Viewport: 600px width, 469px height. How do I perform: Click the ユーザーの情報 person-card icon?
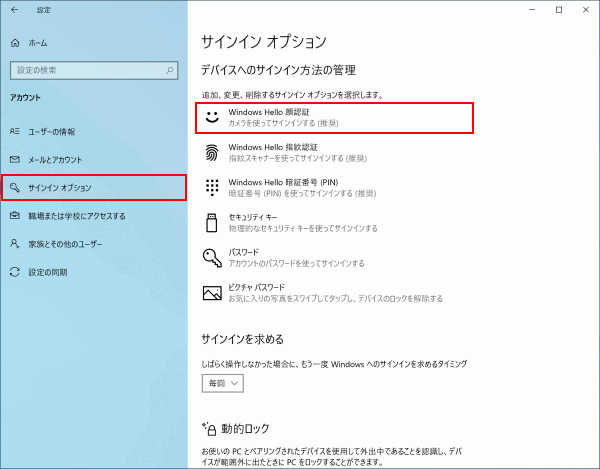pyautogui.click(x=15, y=131)
